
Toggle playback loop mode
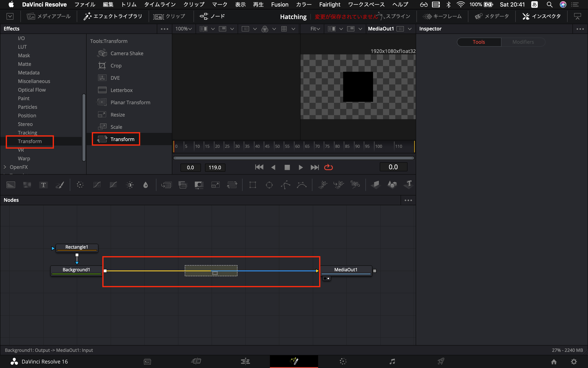click(x=328, y=167)
